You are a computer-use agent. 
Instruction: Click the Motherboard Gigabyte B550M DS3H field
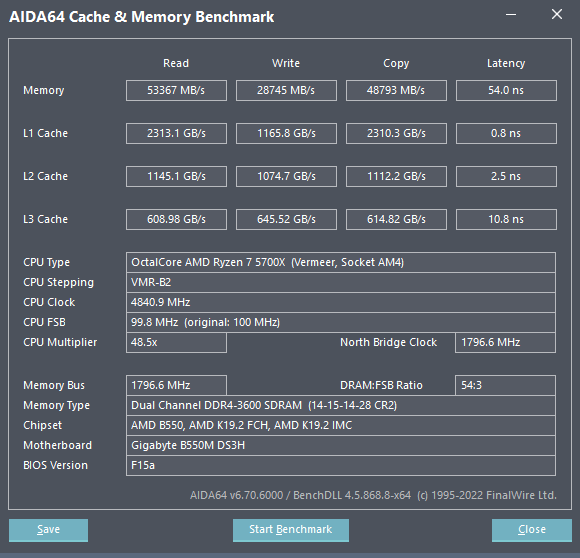[341, 445]
